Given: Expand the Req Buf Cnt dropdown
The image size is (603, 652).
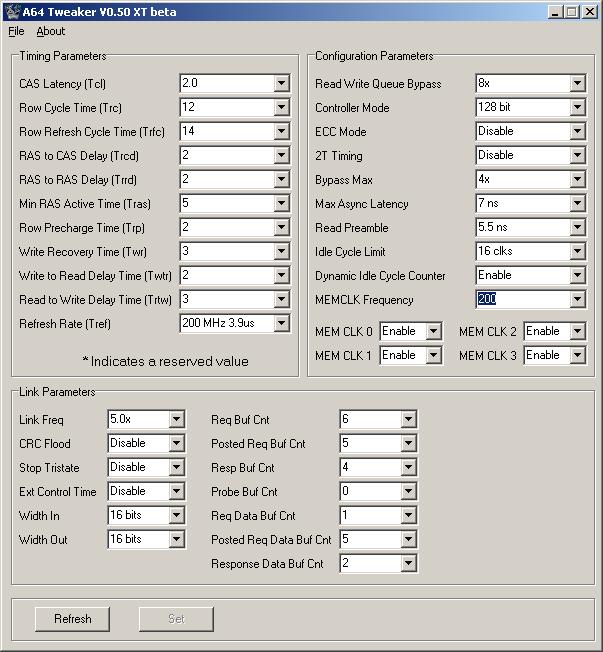Looking at the screenshot, I should click(408, 420).
